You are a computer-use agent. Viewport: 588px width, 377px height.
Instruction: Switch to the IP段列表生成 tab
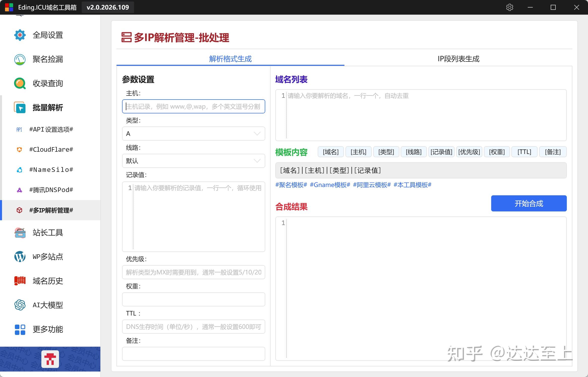(x=459, y=59)
